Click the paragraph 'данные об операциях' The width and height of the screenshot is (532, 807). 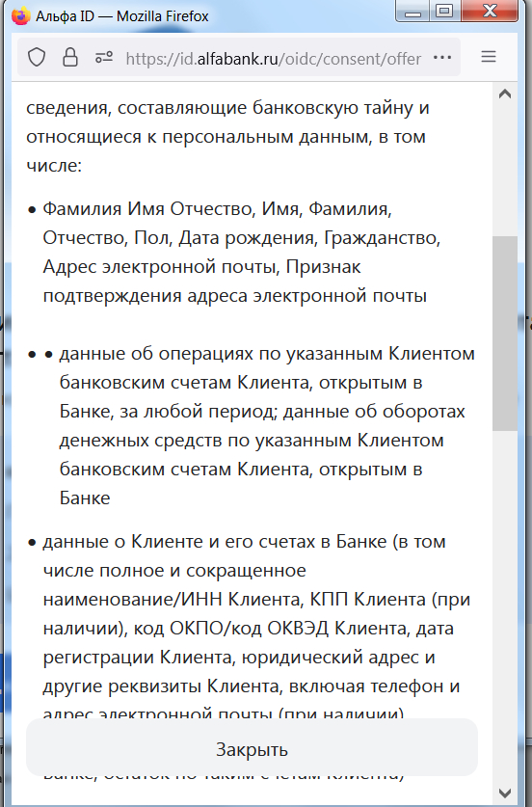click(267, 425)
